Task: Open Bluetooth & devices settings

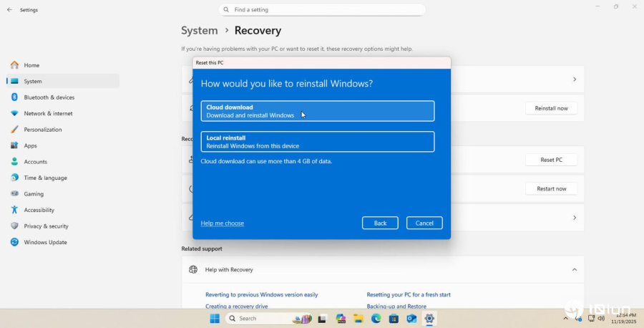Action: pos(49,97)
